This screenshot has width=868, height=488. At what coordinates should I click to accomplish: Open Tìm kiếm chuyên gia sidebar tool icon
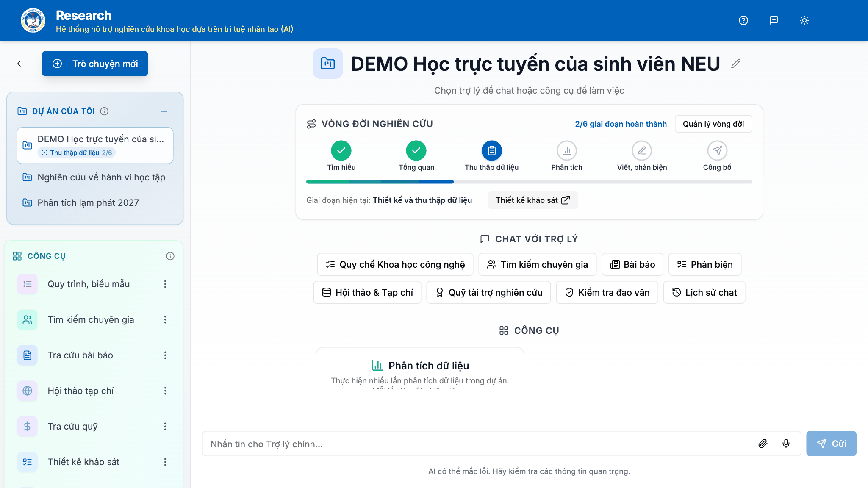pos(27,319)
